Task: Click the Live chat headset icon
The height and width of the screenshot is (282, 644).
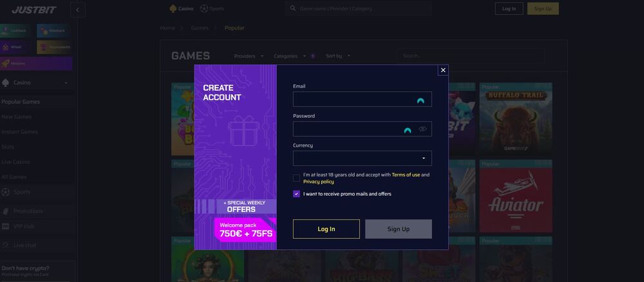Action: tap(6, 245)
